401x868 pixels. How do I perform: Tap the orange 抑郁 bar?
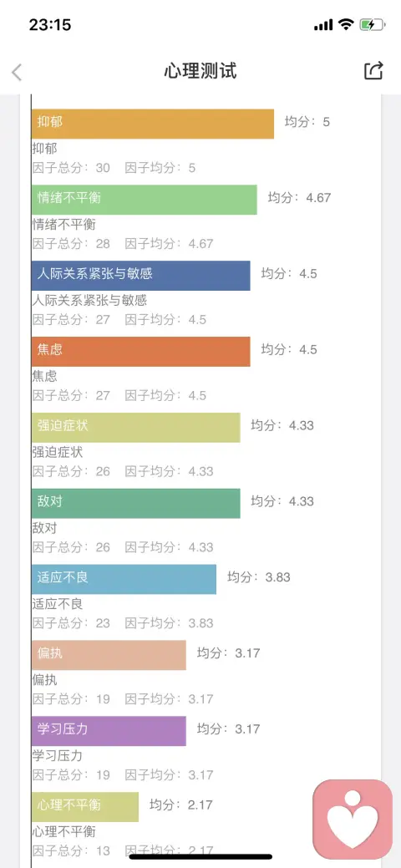click(x=153, y=124)
